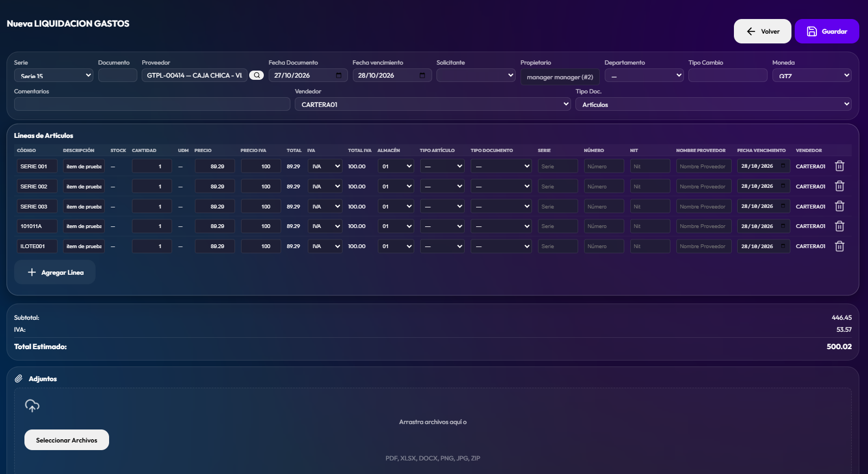This screenshot has height=474, width=868.
Task: Go back with the Volver button
Action: [762, 31]
